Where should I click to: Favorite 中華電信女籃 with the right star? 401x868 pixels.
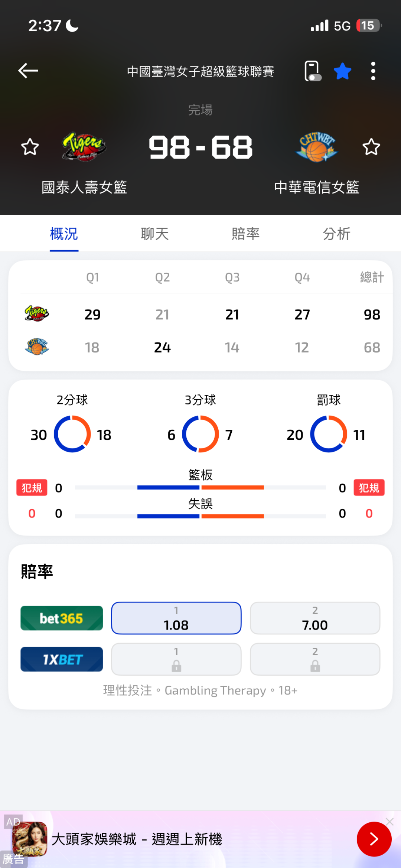pyautogui.click(x=371, y=147)
